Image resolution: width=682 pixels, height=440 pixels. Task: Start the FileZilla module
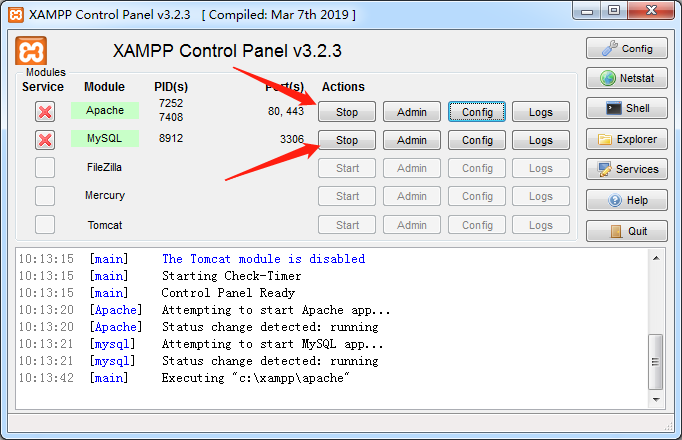click(347, 168)
